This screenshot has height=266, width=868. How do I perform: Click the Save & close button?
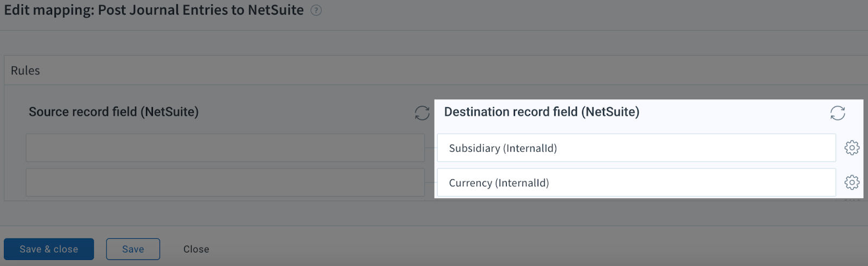[49, 249]
